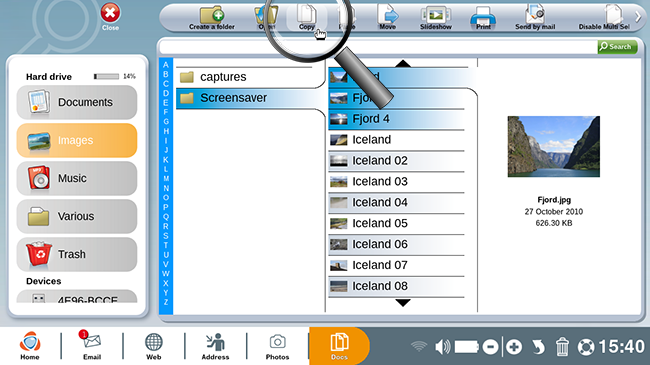Screen dimensions: 650x365
Task: Jump to letter M in alphabet index
Action: click(x=166, y=179)
